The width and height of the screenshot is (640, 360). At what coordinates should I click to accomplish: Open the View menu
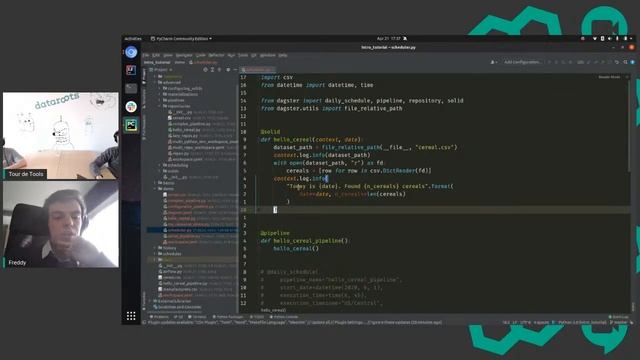(x=168, y=55)
